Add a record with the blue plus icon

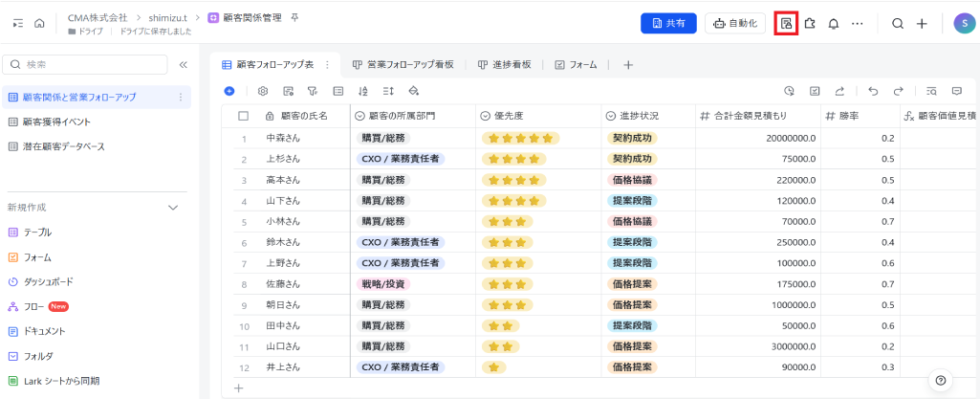[x=229, y=91]
